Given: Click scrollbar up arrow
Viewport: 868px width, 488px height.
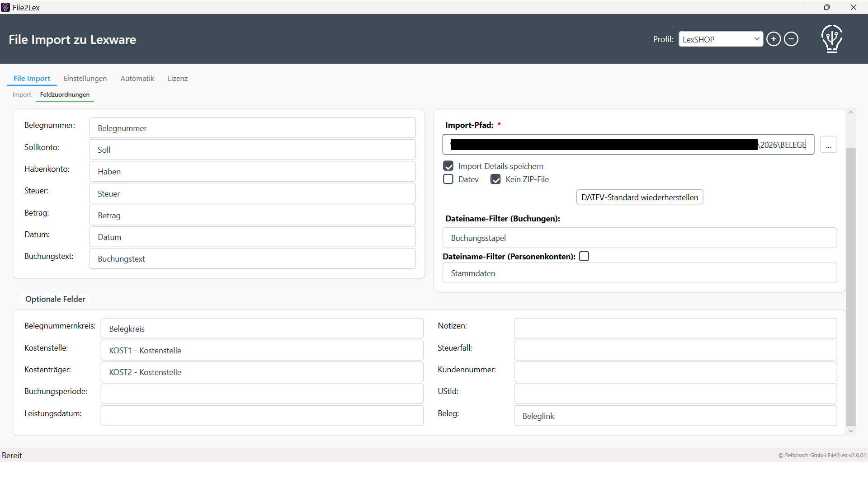Looking at the screenshot, I should (x=851, y=113).
